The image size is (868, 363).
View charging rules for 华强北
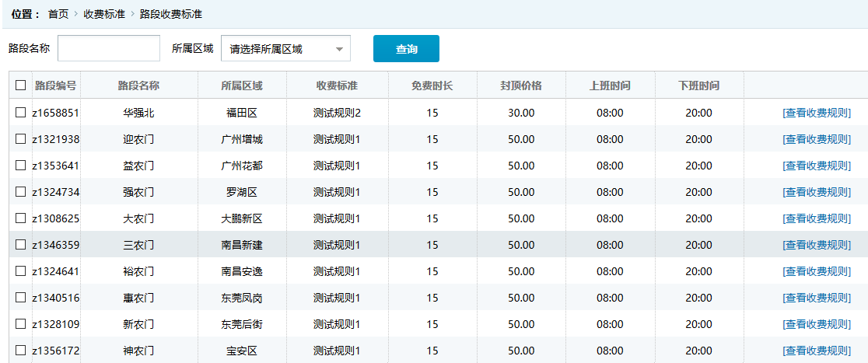tap(817, 113)
